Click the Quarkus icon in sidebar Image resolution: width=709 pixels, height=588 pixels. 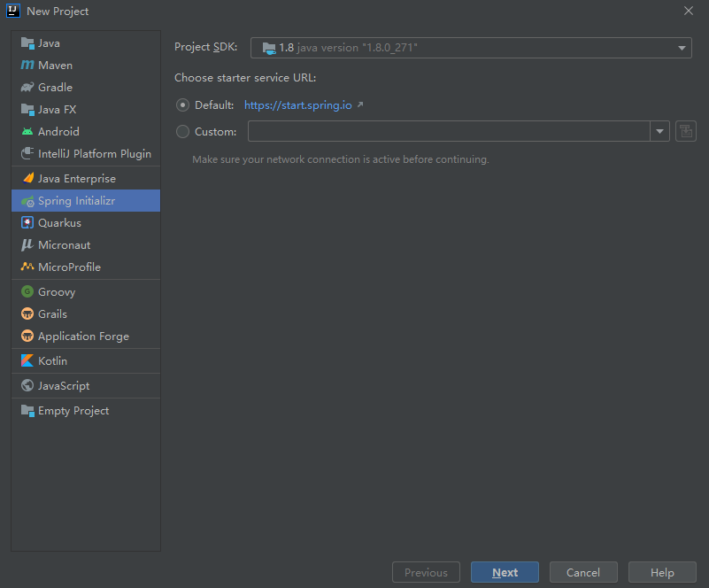(27, 223)
